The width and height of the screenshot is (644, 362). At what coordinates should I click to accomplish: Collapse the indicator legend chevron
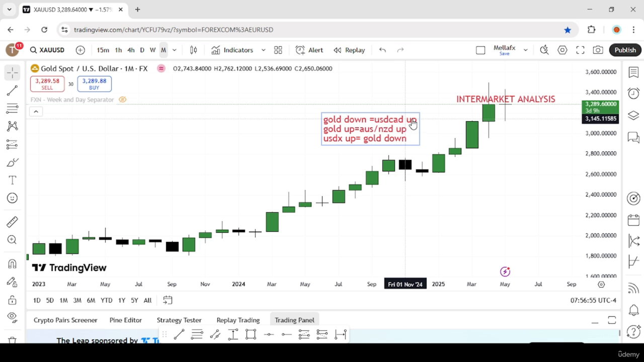click(x=36, y=111)
